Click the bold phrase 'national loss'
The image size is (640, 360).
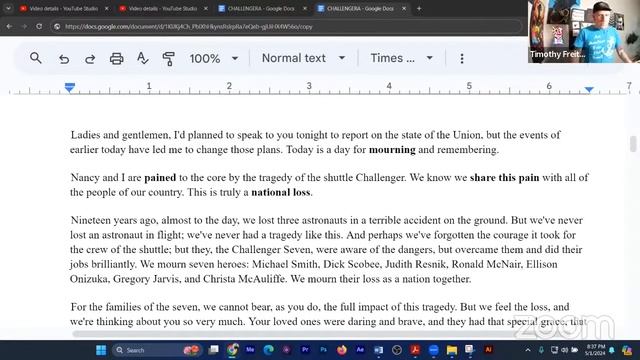tap(281, 192)
